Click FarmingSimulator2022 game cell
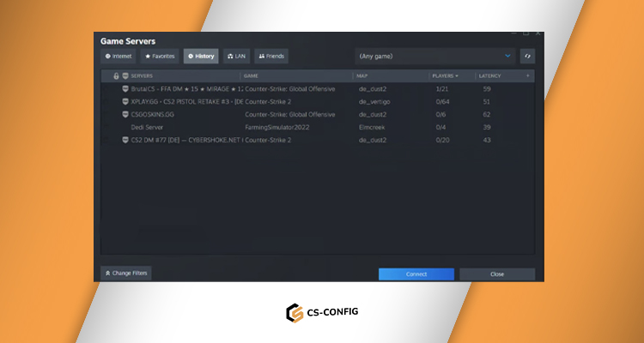 [x=277, y=127]
